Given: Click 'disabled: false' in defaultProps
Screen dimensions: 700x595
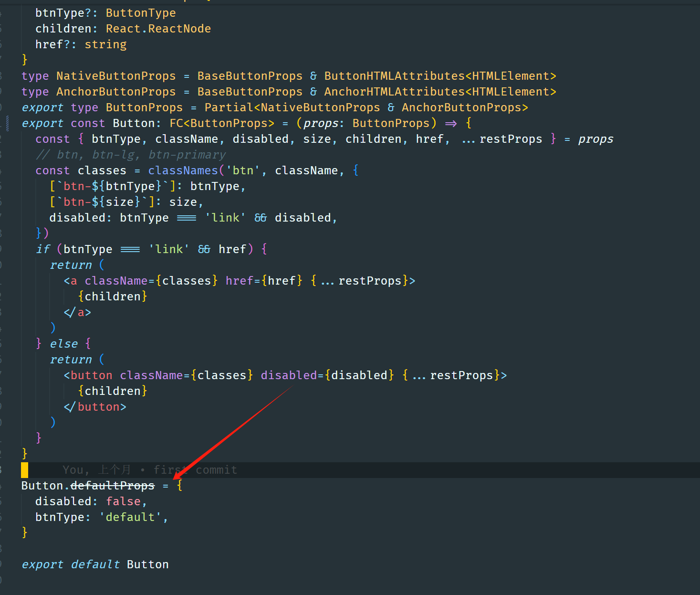Looking at the screenshot, I should click(x=91, y=501).
